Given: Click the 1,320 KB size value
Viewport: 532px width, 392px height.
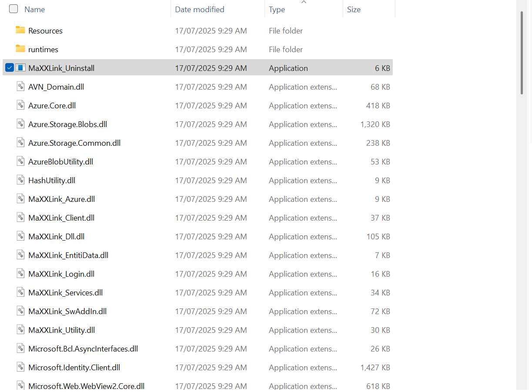Looking at the screenshot, I should (x=375, y=124).
